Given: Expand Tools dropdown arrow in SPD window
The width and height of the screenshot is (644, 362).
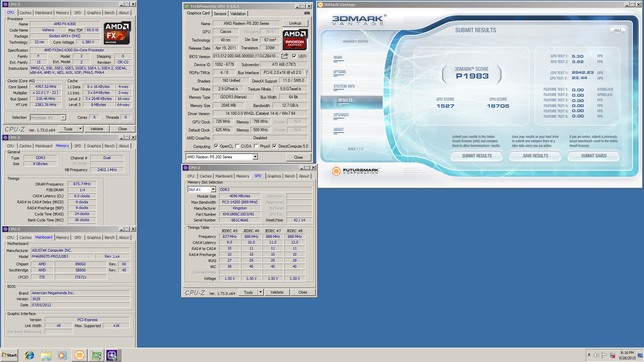Looking at the screenshot, I should [x=260, y=292].
